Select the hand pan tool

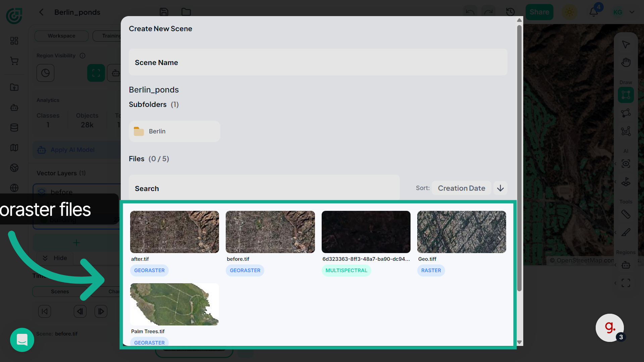click(626, 62)
